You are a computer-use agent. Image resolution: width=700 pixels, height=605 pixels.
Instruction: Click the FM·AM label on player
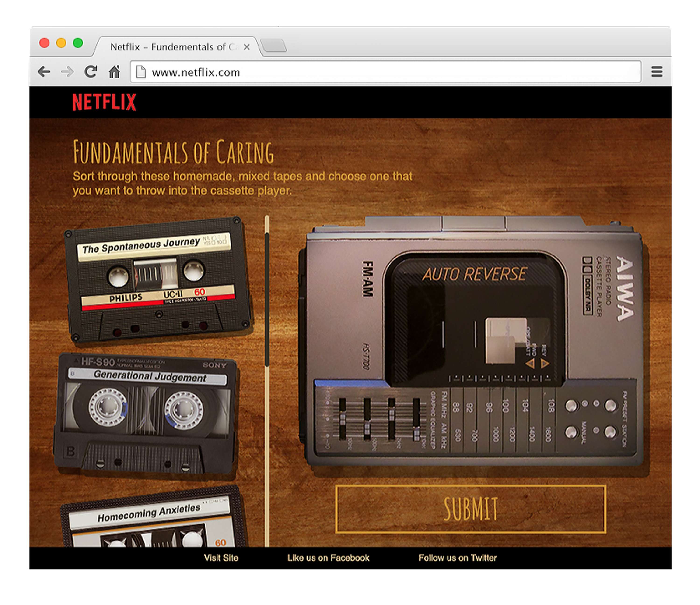(x=368, y=279)
